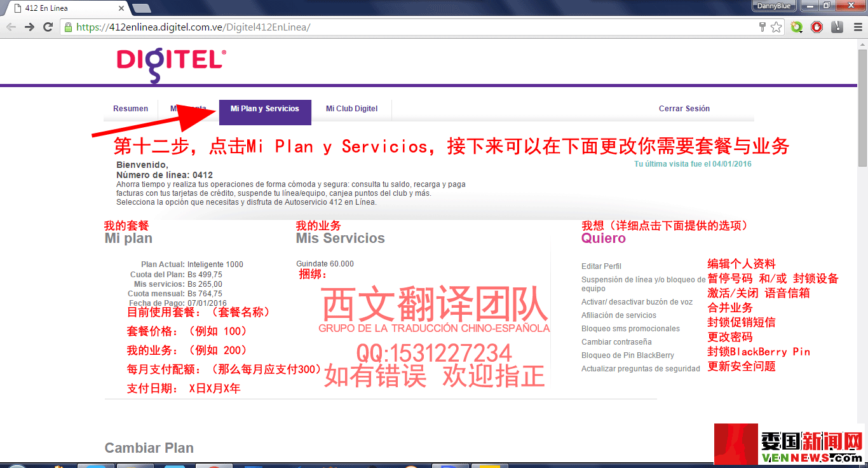Click Bloqueo sms promocionales

630,329
